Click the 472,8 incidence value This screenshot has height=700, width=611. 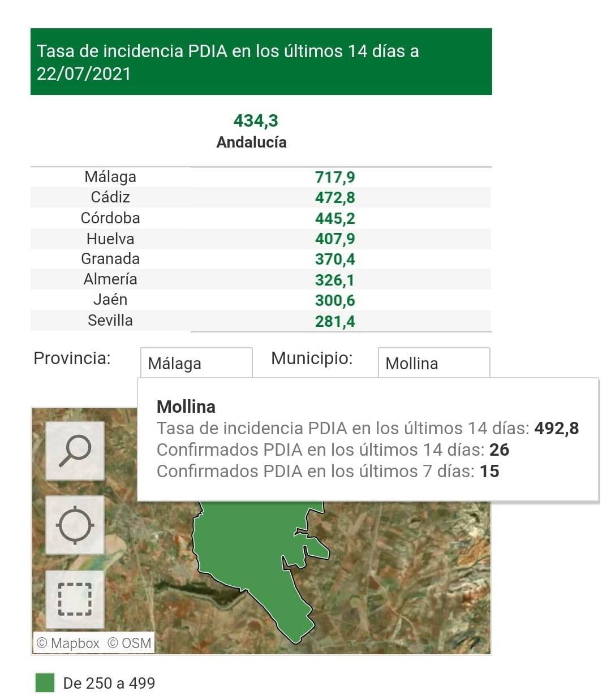click(335, 198)
